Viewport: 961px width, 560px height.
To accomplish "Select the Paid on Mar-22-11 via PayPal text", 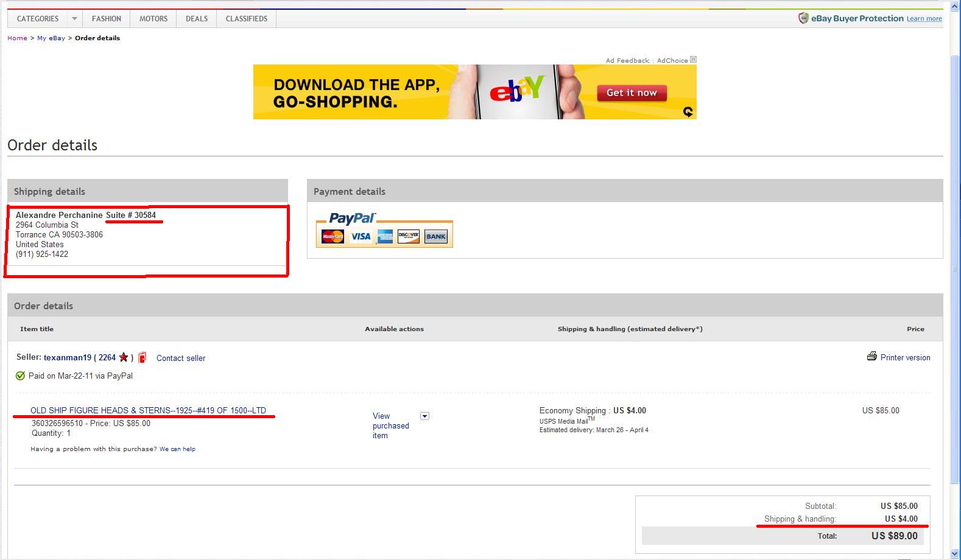I will (x=80, y=376).
